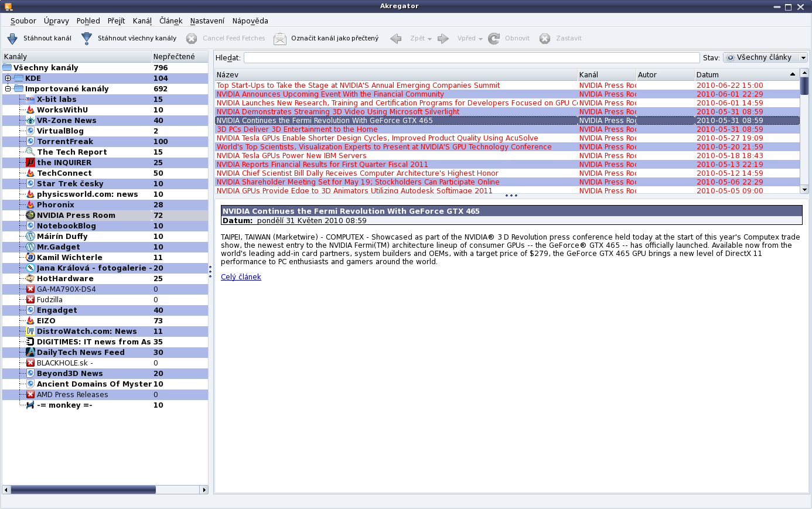Click the Nepřečtené column header
Image resolution: width=812 pixels, height=509 pixels.
[x=180, y=57]
